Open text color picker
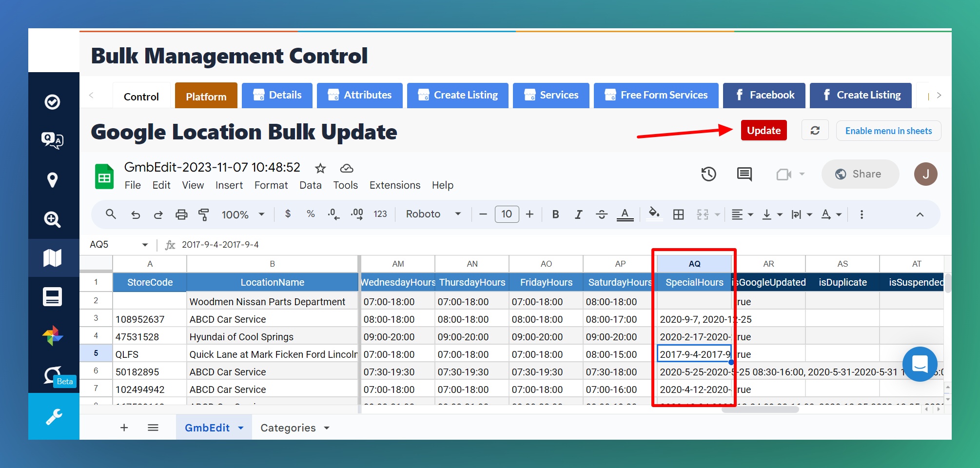Screen dimensions: 980x468 [x=625, y=214]
